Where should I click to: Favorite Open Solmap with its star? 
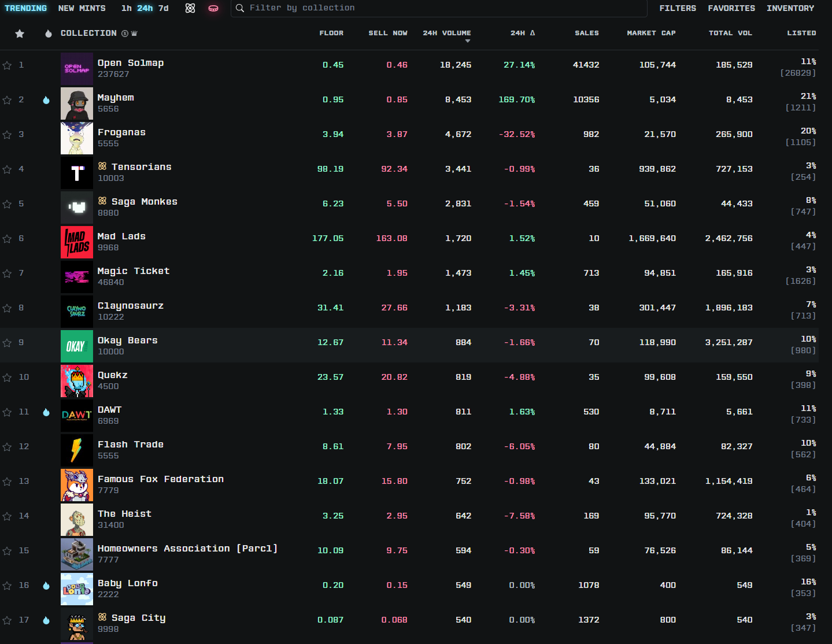click(x=7, y=65)
